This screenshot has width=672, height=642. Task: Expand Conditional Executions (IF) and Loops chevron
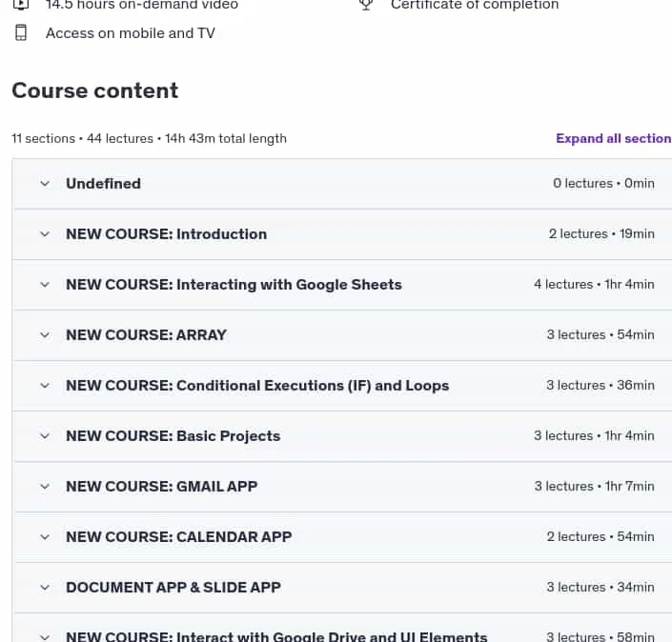point(45,386)
